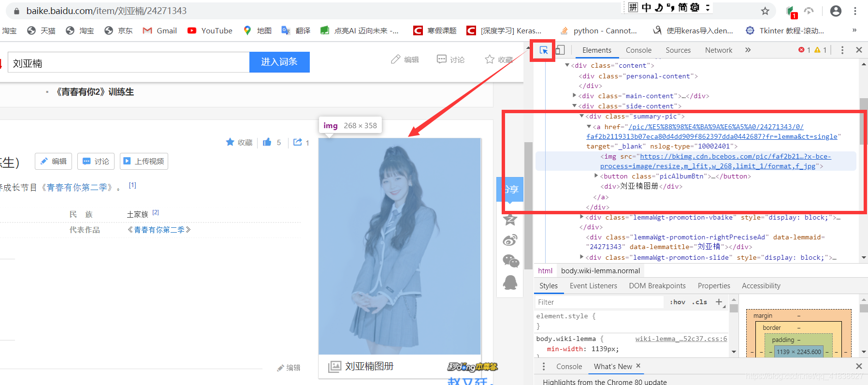Click the body.wiki-lemma.normal breadcrumb

coord(600,271)
